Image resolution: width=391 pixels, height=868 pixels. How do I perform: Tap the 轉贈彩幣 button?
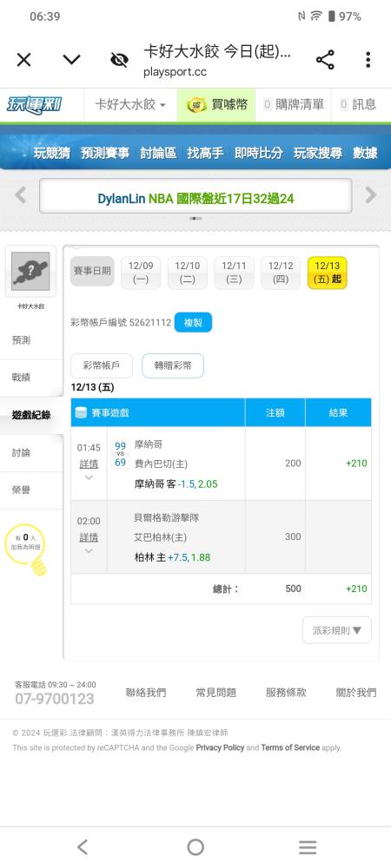(173, 365)
